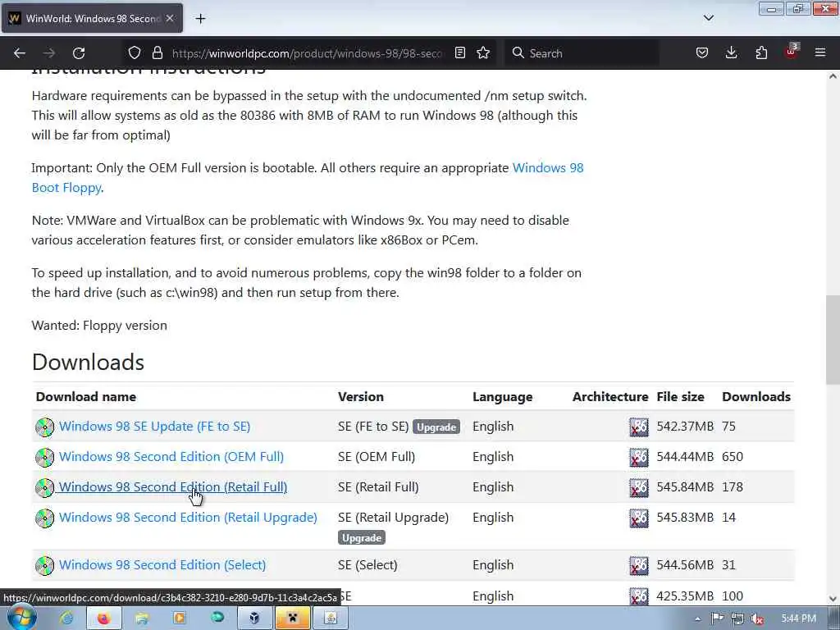Click the SE (OEM Full) version cell
Screen dimensions: 840x630
[x=377, y=457]
